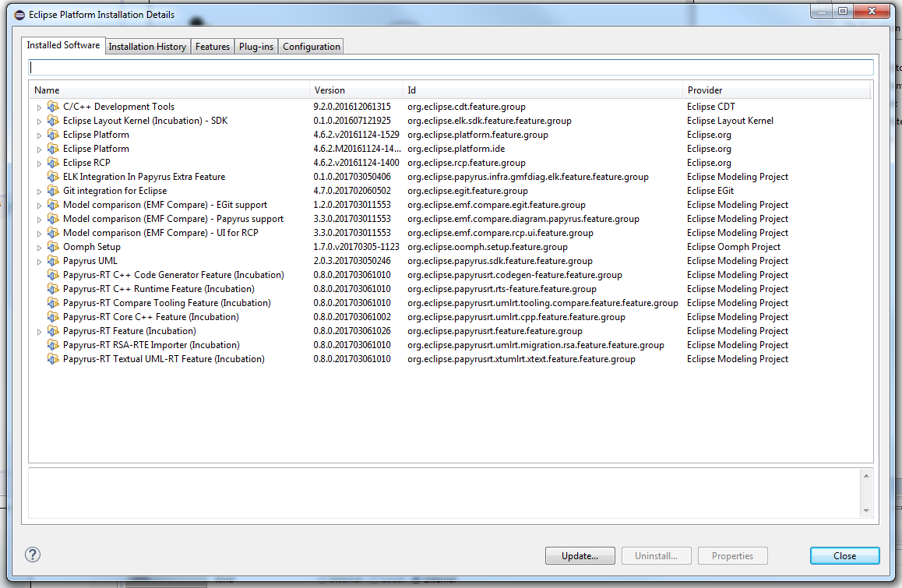Click the Oomph Setup feature icon
Image resolution: width=902 pixels, height=588 pixels.
click(x=53, y=247)
